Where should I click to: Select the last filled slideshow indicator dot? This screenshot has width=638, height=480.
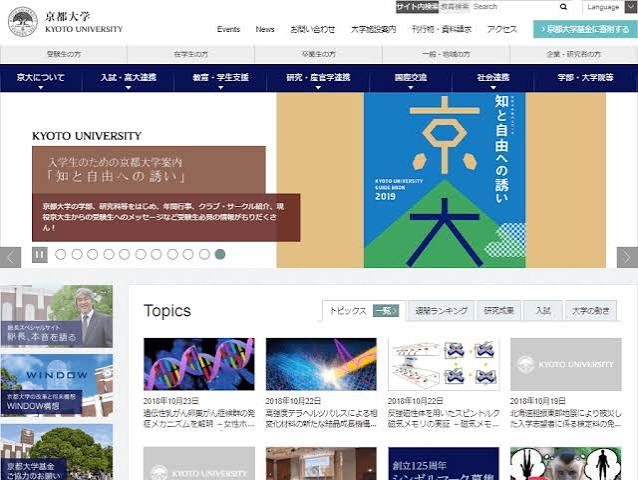(220, 255)
